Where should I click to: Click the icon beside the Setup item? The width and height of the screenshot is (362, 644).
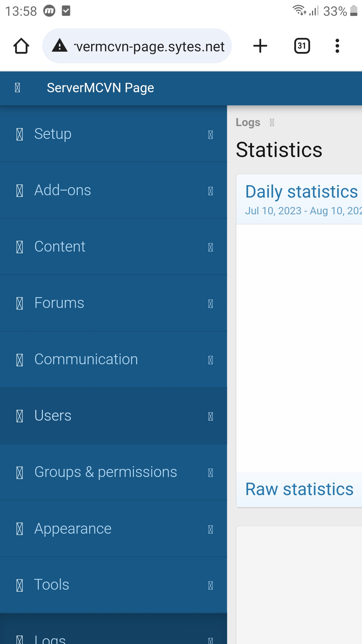coord(20,135)
